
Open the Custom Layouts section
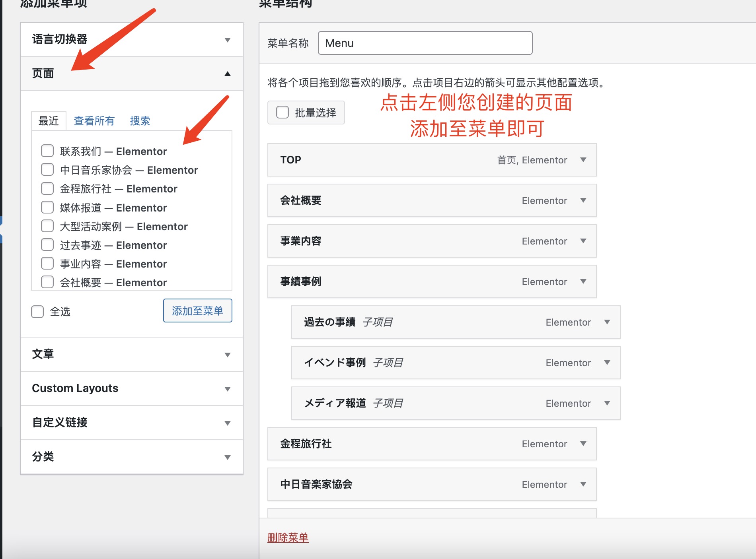click(x=227, y=389)
